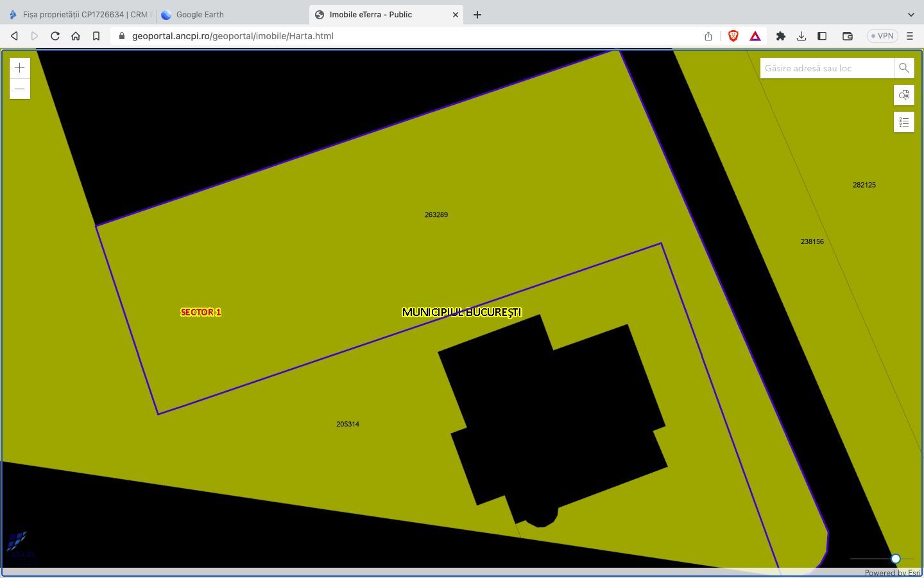Viewport: 924px width, 578px height.
Task: Click the map opacity slider handle
Action: pos(895,559)
